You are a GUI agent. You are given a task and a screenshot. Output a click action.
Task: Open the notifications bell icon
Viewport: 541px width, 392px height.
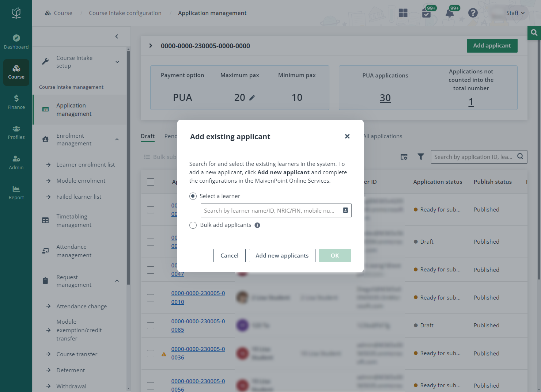click(450, 13)
